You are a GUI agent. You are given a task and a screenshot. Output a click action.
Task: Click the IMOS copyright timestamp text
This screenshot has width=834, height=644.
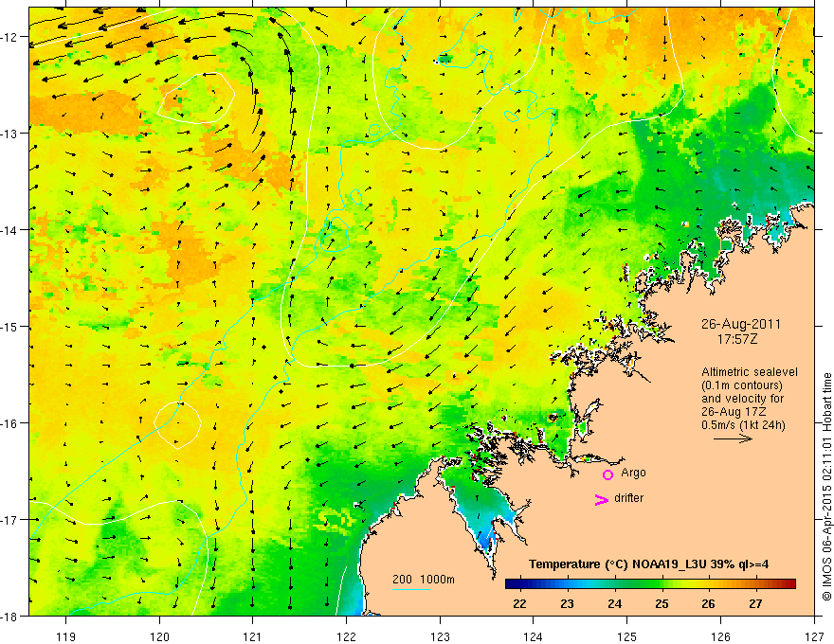pyautogui.click(x=827, y=489)
